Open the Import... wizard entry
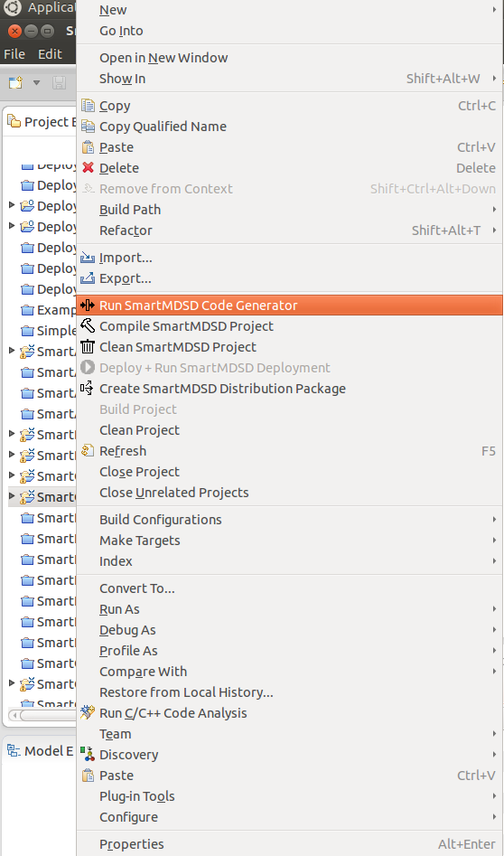Screen dimensions: 504x856 pos(289,258)
